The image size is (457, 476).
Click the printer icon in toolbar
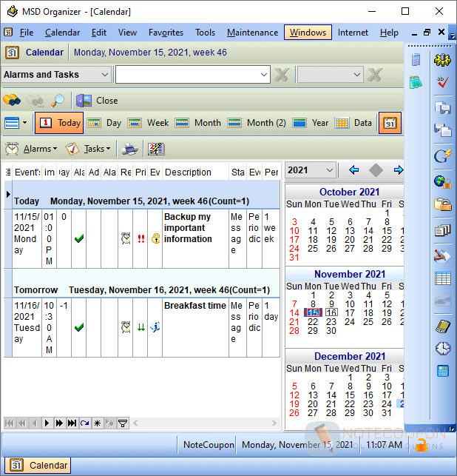tap(130, 149)
